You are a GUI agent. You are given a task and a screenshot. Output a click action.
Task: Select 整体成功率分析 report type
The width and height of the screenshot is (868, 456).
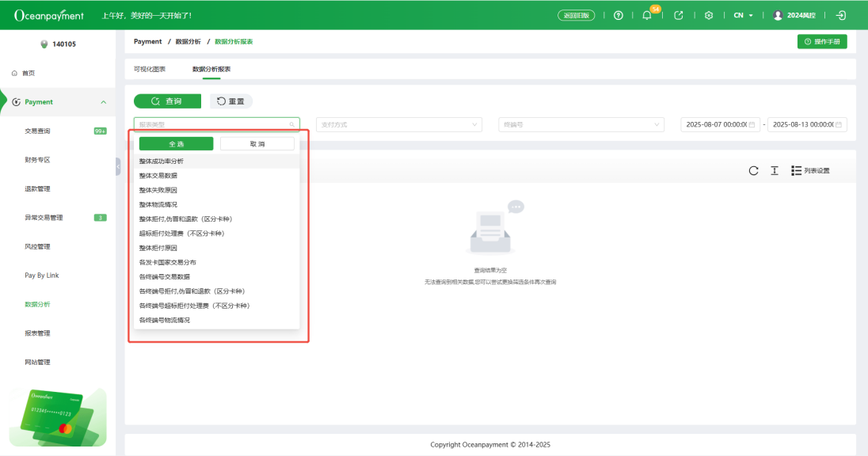[x=216, y=161]
